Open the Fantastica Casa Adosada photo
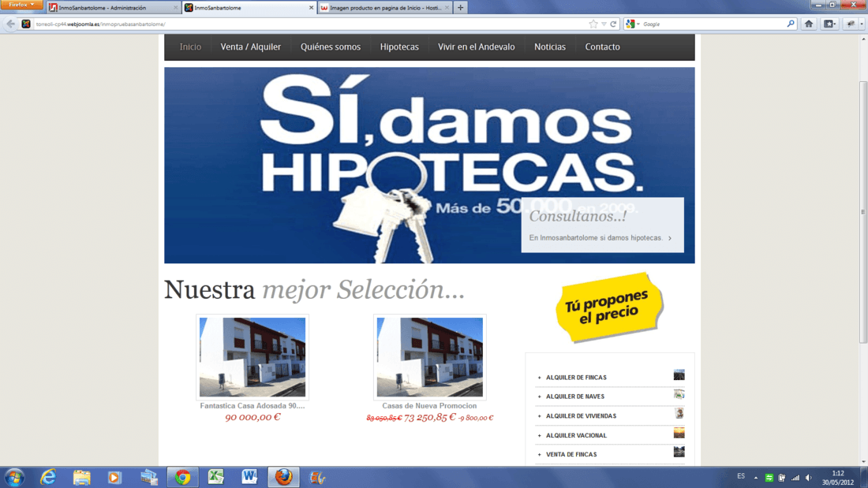 click(253, 357)
